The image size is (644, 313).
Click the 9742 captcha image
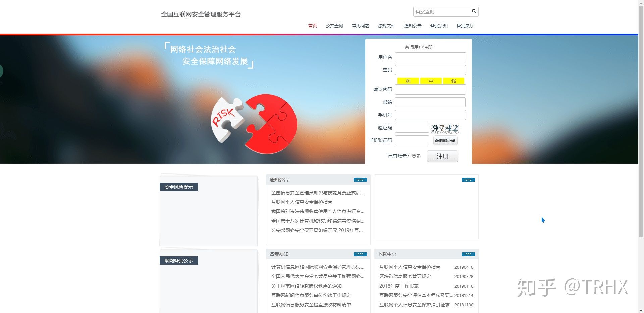(445, 128)
